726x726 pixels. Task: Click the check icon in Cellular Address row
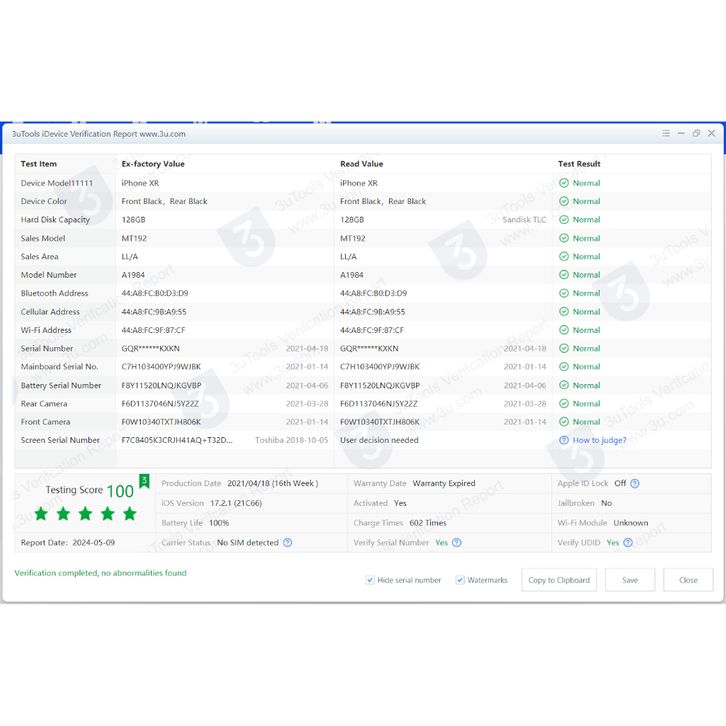(564, 312)
